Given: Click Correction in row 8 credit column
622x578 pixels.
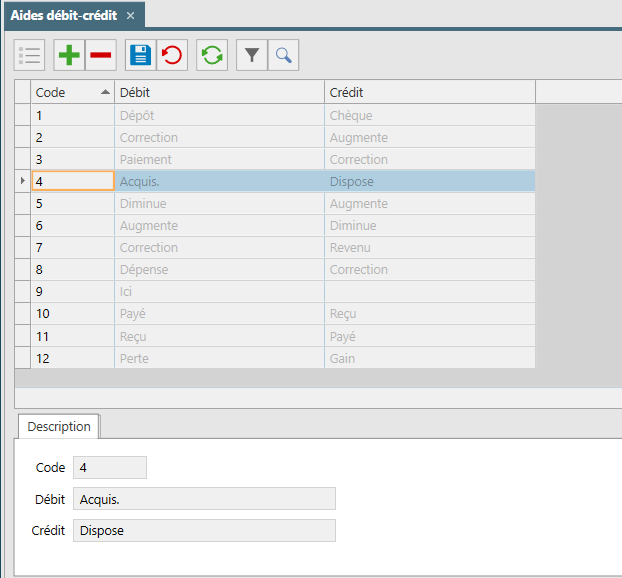Looking at the screenshot, I should coord(430,269).
